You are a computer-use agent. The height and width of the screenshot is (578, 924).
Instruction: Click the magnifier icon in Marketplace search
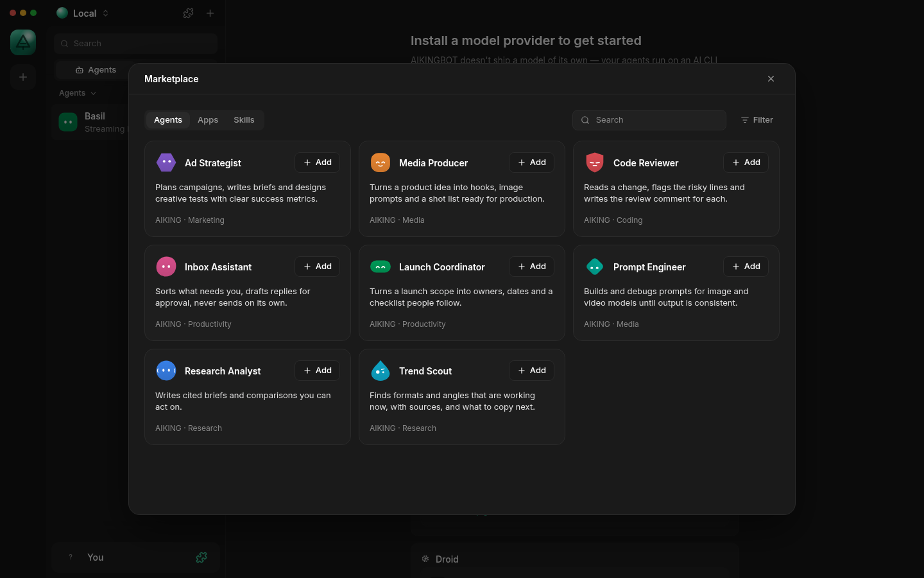tap(585, 120)
